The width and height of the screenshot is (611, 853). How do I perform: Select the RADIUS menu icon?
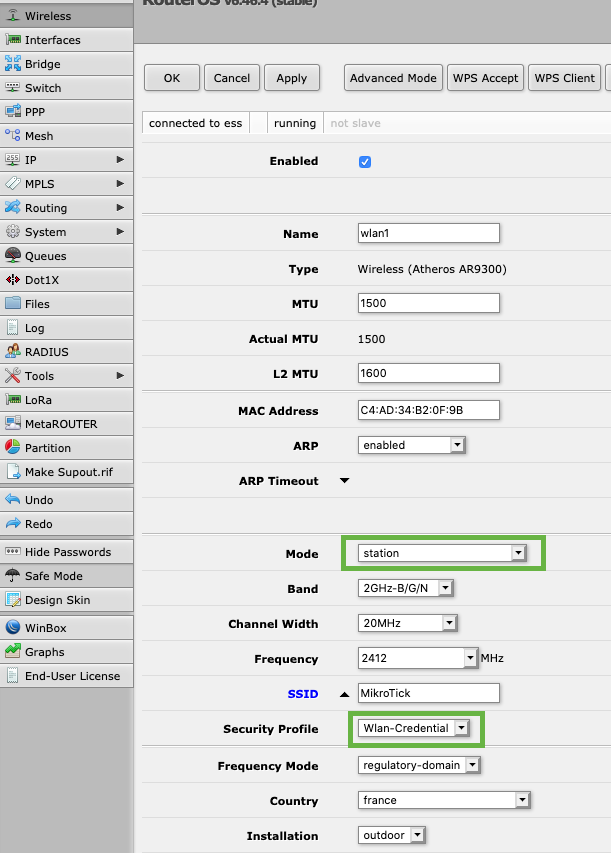coord(13,352)
